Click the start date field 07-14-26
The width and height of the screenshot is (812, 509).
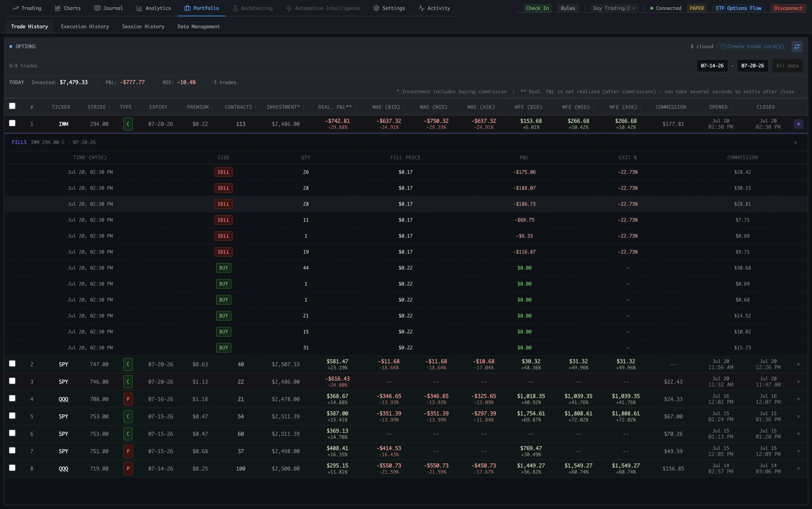click(x=712, y=66)
